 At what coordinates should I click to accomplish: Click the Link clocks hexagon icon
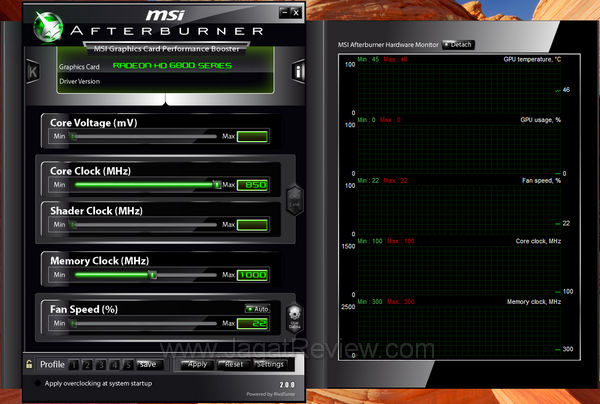(x=294, y=199)
